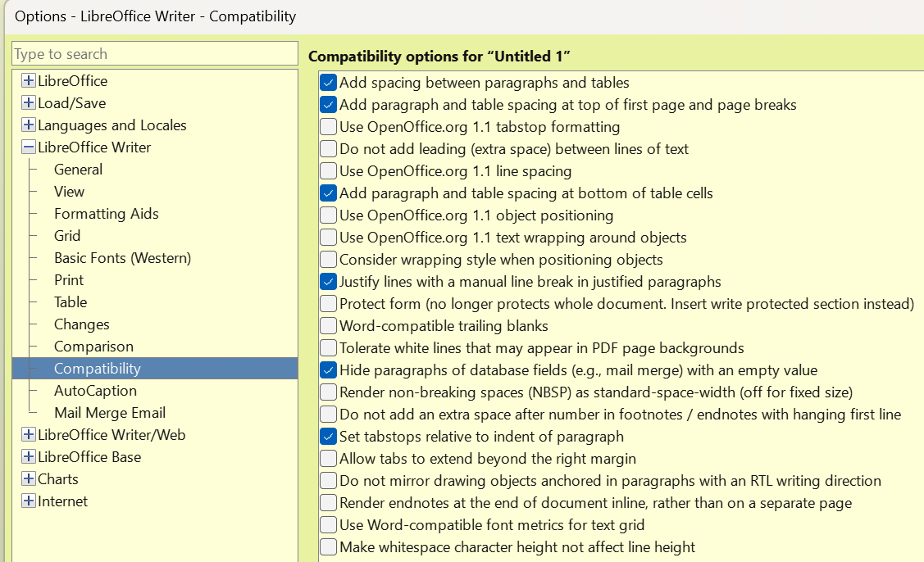Screen dimensions: 924x562
Task: Enable Use OpenOffice.org 1.1 object positioning
Action: coord(328,215)
